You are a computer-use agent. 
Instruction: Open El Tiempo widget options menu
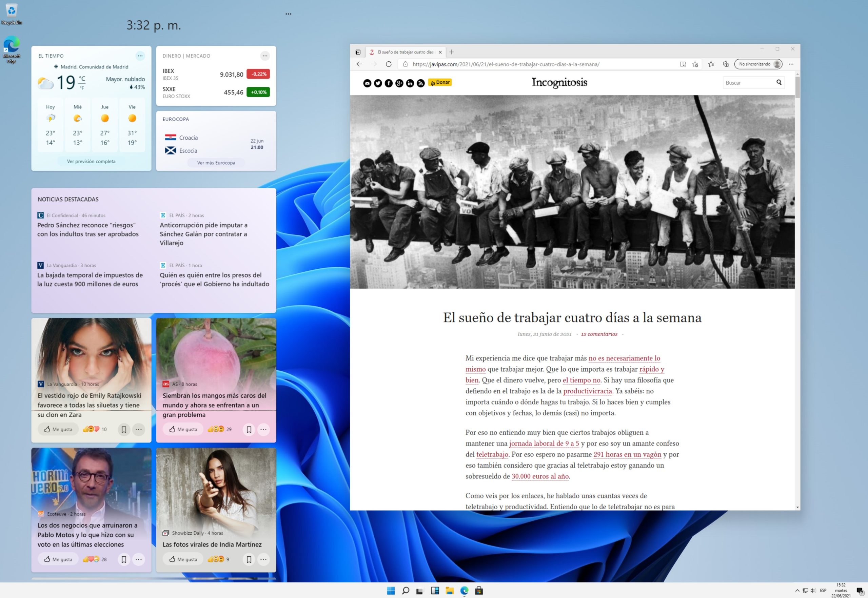point(140,56)
